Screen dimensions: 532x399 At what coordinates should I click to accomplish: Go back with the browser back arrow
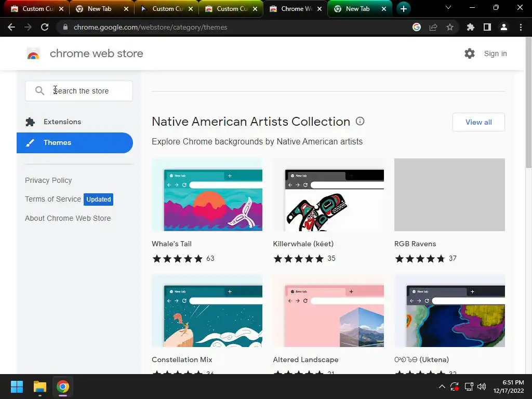[11, 27]
